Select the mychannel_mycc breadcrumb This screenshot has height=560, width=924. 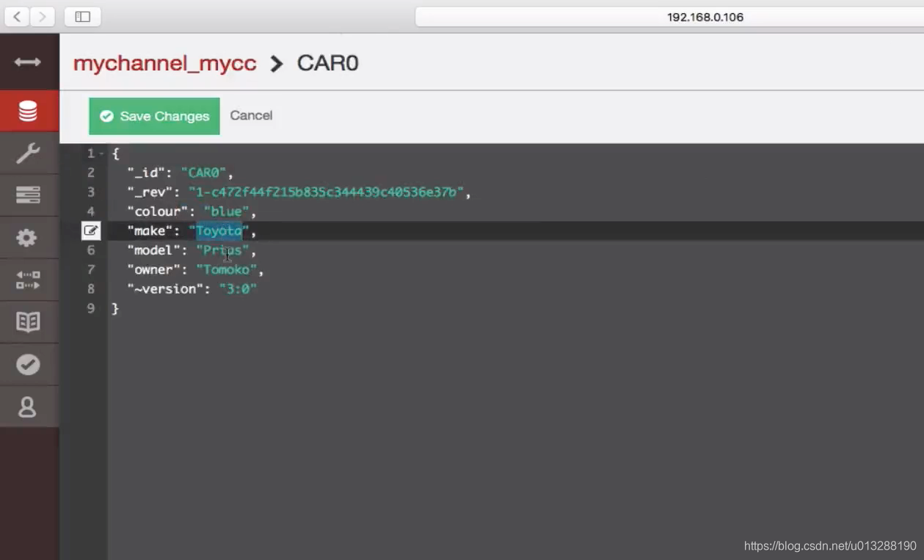(x=164, y=63)
